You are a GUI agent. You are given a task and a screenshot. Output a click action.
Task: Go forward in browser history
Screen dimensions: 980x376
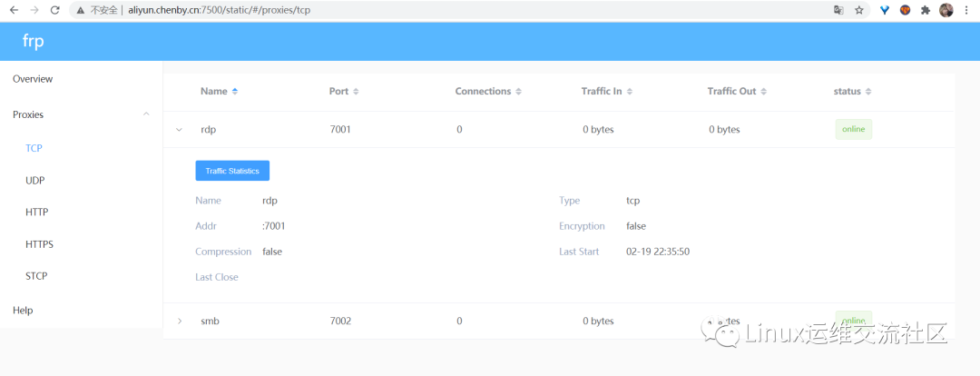pos(34,10)
